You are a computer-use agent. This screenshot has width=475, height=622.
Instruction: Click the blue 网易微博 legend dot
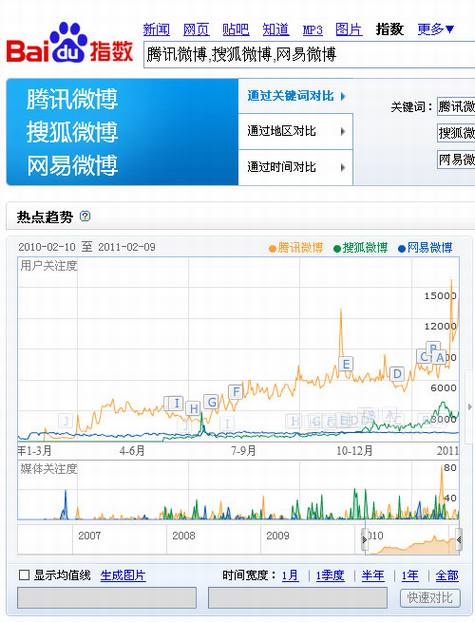[x=402, y=249]
